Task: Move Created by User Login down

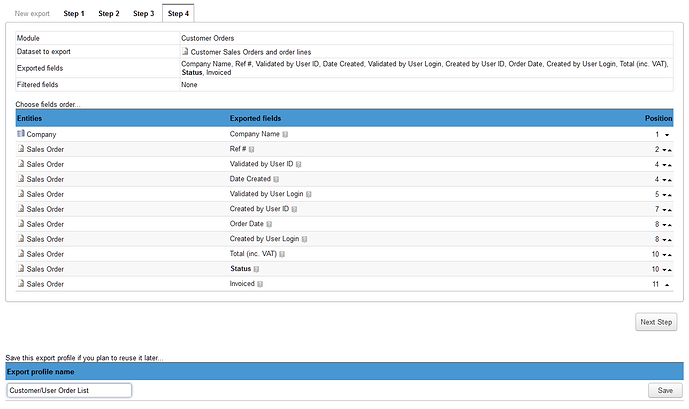Action: tap(665, 239)
